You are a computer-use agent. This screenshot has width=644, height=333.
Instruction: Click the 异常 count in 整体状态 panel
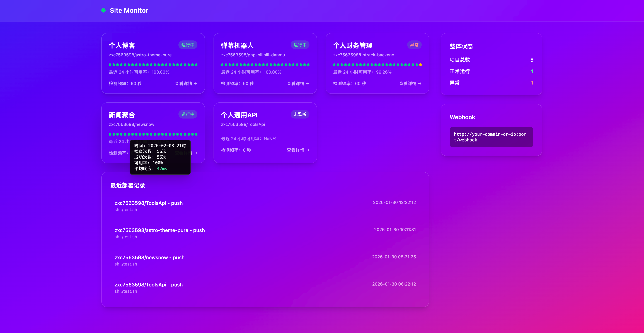(532, 83)
